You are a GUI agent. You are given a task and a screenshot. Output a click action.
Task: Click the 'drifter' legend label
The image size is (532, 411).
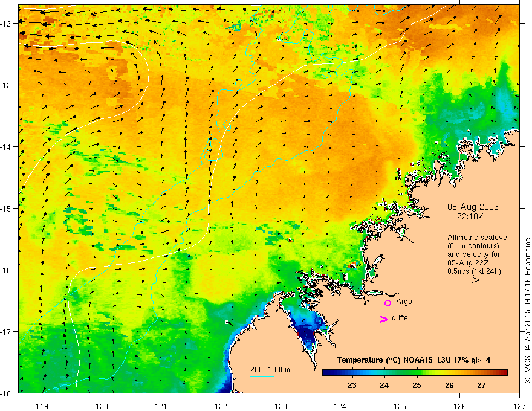coord(401,318)
